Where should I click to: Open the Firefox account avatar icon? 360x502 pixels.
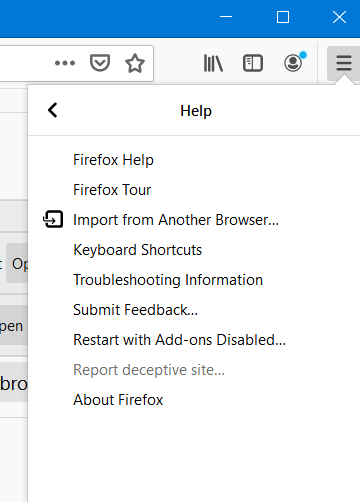(293, 63)
